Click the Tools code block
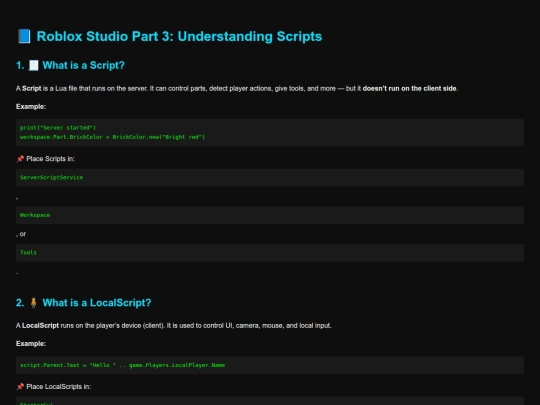This screenshot has width=540, height=405. 270,252
